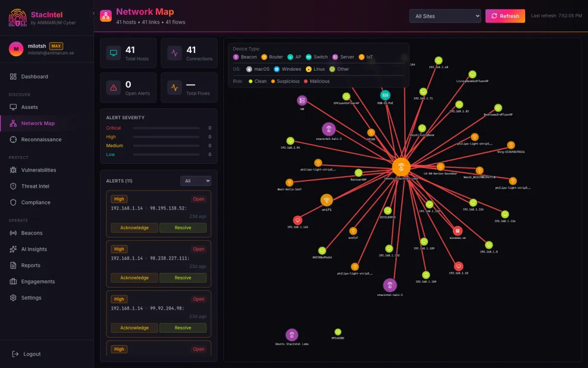The width and height of the screenshot is (588, 368).
Task: Click the MAX plan badge
Action: [x=56, y=46]
